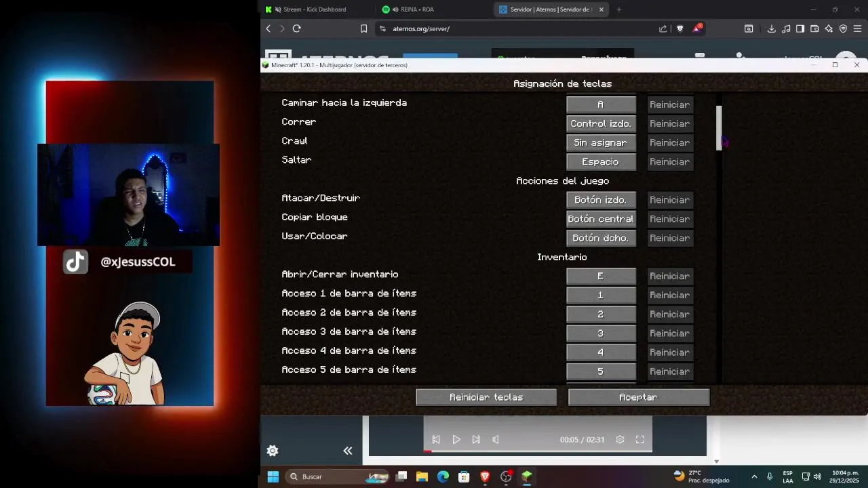
Task: Open the browser downloads icon
Action: coord(771,28)
